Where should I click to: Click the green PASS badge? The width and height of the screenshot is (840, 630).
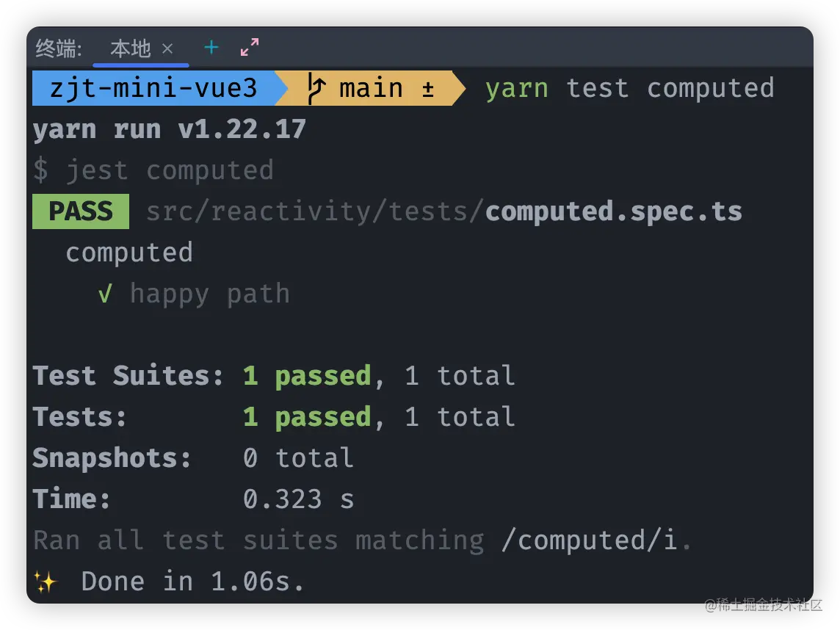[x=81, y=211]
